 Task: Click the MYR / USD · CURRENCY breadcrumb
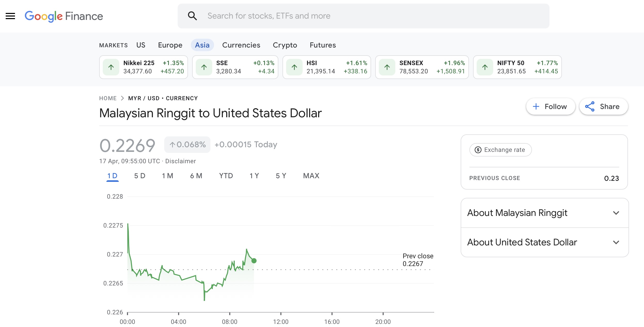coord(163,98)
